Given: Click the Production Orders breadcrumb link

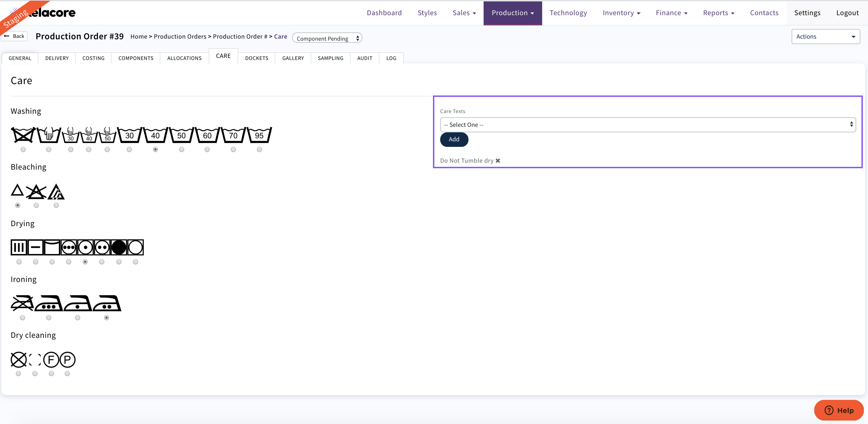Looking at the screenshot, I should click(180, 36).
